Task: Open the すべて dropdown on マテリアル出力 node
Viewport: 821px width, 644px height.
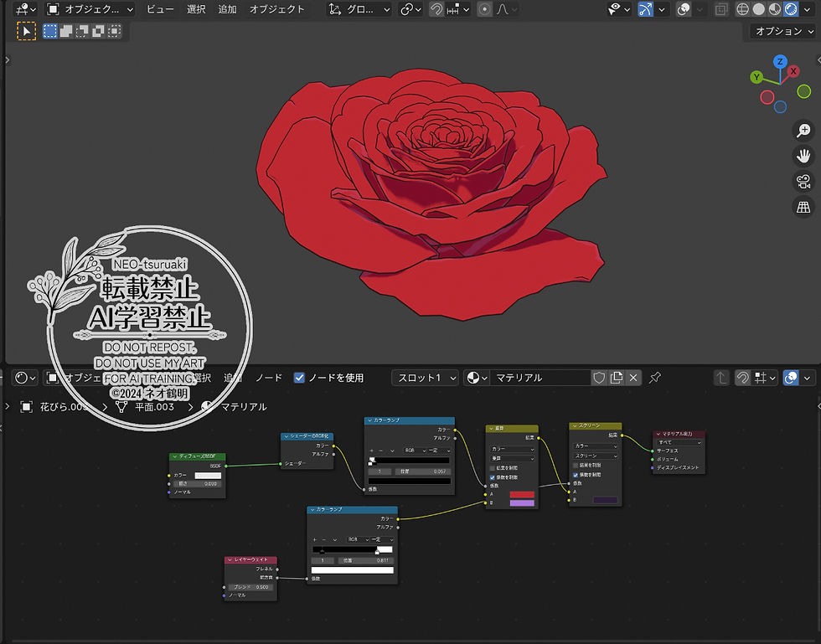Action: click(x=679, y=442)
